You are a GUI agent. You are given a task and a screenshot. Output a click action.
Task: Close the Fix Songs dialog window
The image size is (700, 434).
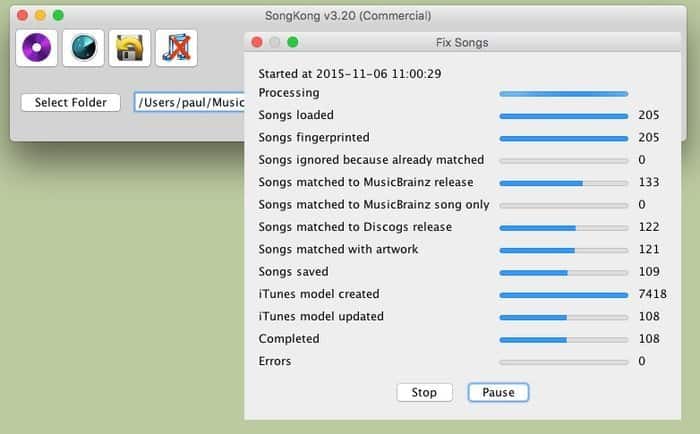point(257,42)
